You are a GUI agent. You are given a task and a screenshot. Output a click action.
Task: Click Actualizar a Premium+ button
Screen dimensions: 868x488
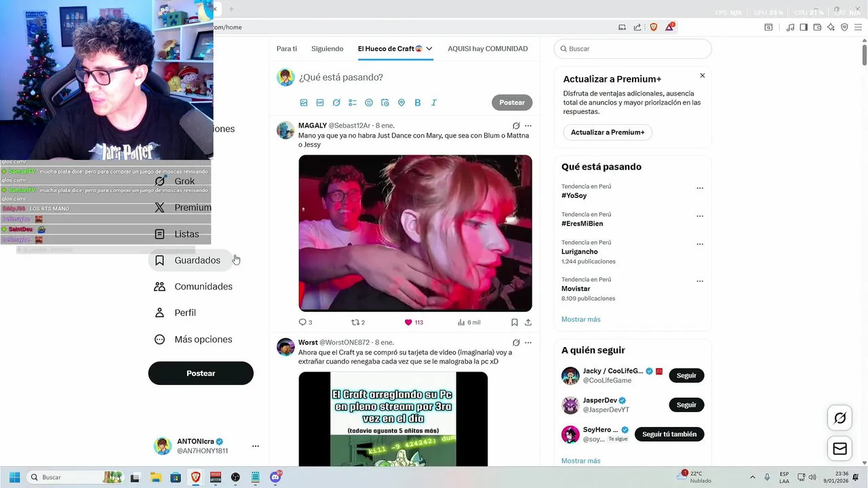pos(608,132)
